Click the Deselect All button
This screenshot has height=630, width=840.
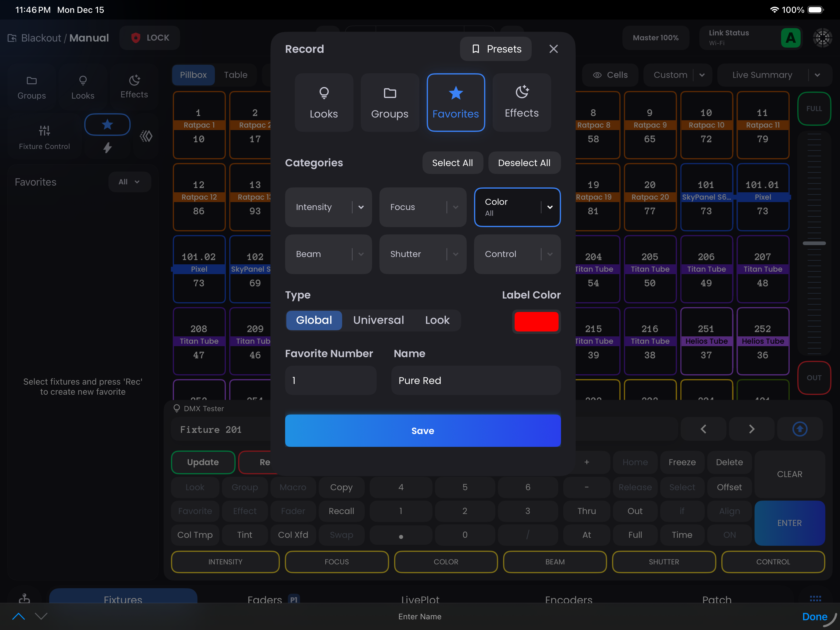point(524,163)
